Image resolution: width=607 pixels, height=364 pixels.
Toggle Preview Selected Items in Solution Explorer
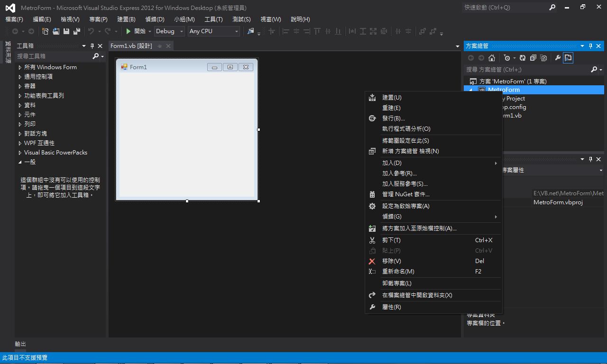[x=568, y=58]
